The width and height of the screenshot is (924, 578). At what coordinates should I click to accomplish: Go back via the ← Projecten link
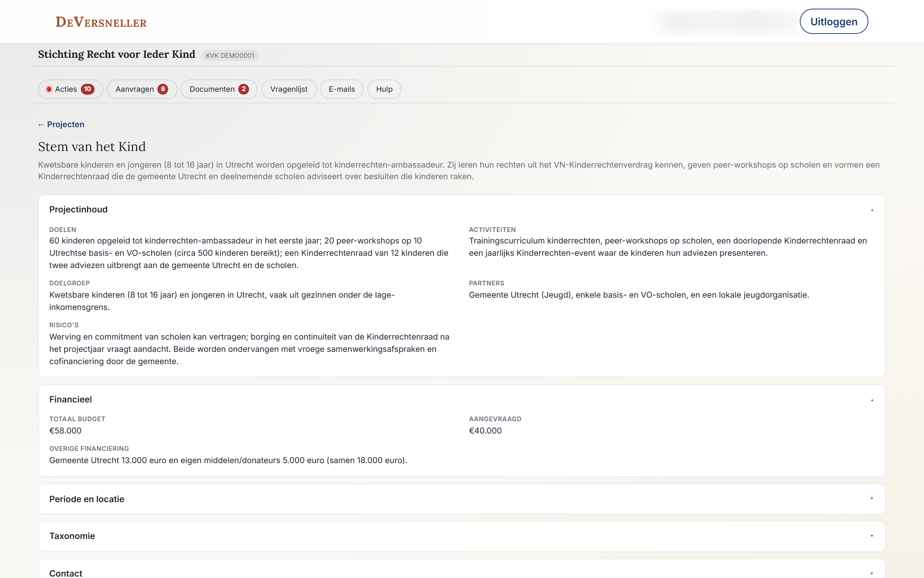pyautogui.click(x=61, y=124)
